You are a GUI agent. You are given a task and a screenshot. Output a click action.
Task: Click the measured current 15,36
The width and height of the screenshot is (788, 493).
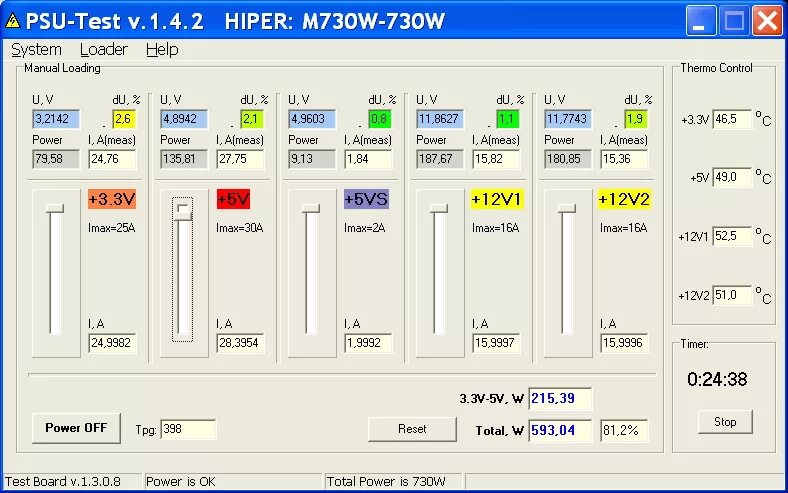625,159
